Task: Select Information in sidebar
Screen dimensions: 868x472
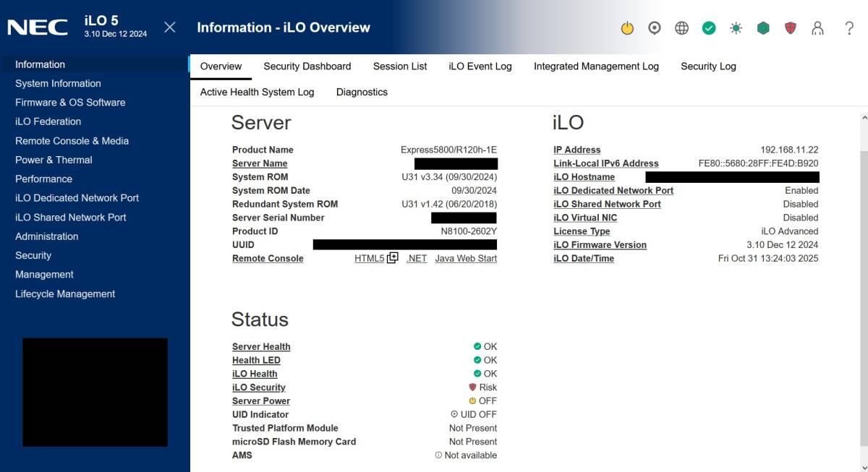Action: (x=40, y=64)
